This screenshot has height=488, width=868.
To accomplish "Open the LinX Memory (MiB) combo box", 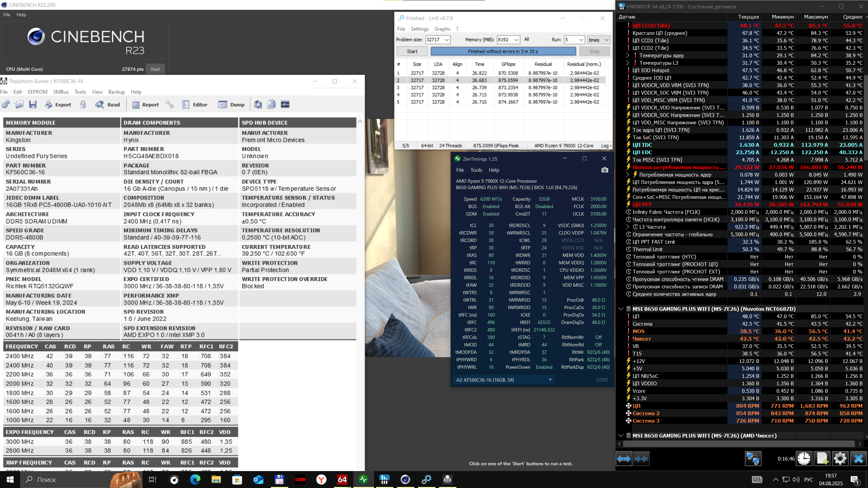I will (516, 40).
